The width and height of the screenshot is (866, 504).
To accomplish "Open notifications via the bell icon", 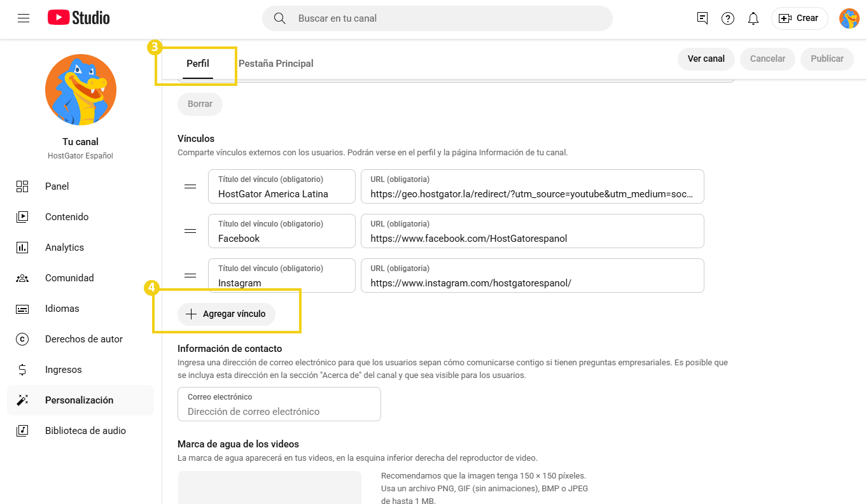I will [753, 18].
